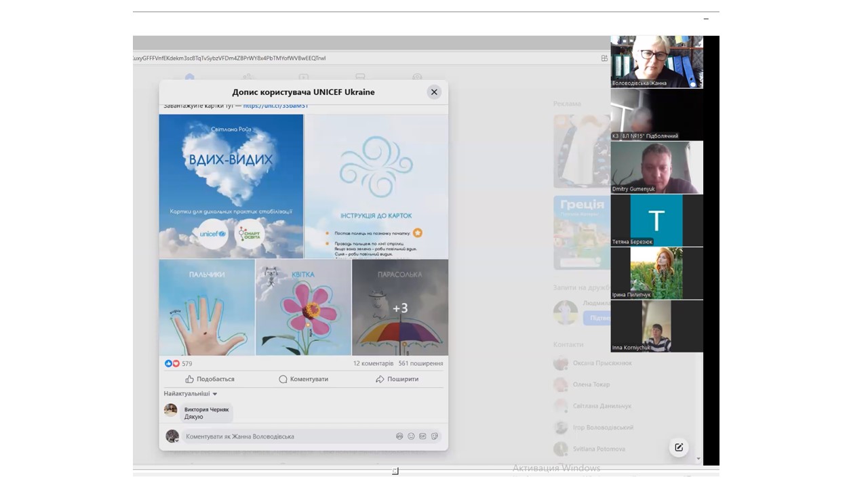The image size is (868, 488).
Task: Open contact Олена Токар
Action: coord(582,384)
